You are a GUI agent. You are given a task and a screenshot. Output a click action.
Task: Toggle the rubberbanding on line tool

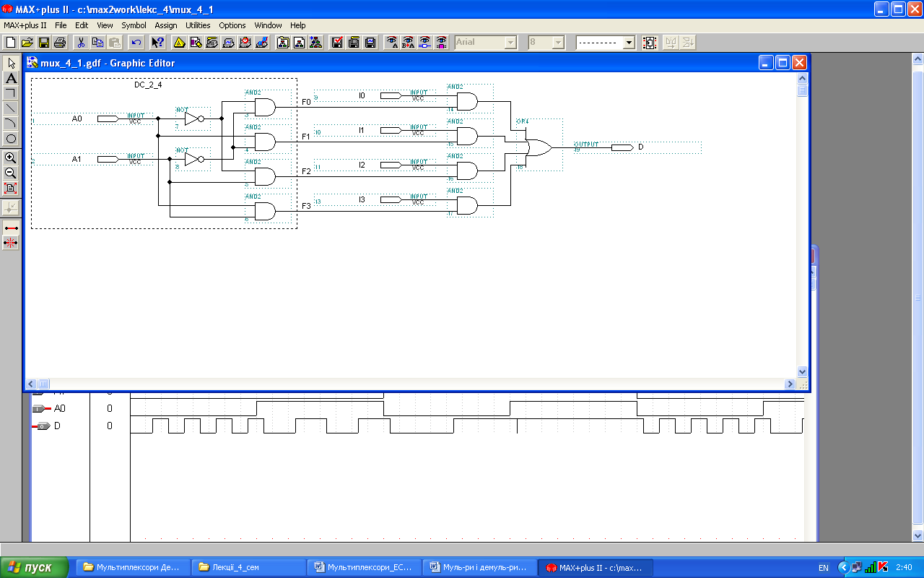point(11,228)
